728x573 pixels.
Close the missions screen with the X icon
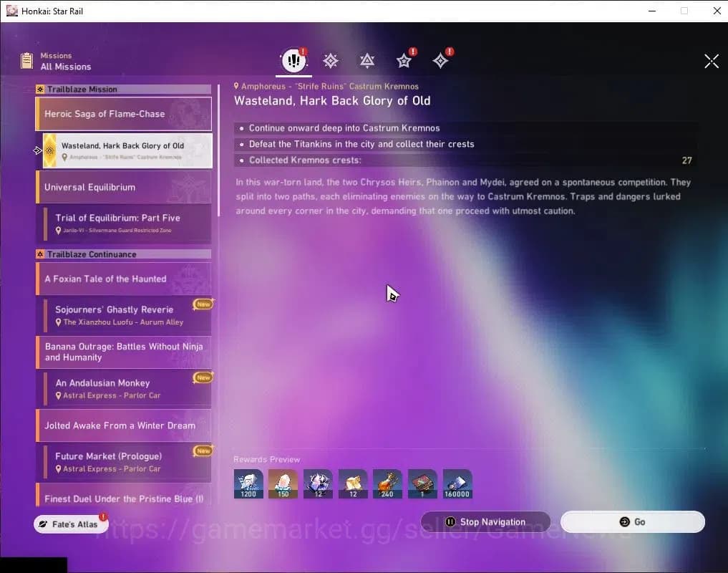tap(712, 62)
